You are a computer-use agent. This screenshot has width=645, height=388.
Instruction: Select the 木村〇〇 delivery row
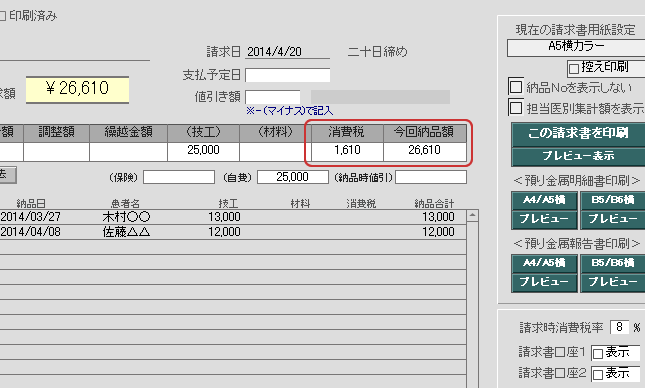[x=233, y=217]
